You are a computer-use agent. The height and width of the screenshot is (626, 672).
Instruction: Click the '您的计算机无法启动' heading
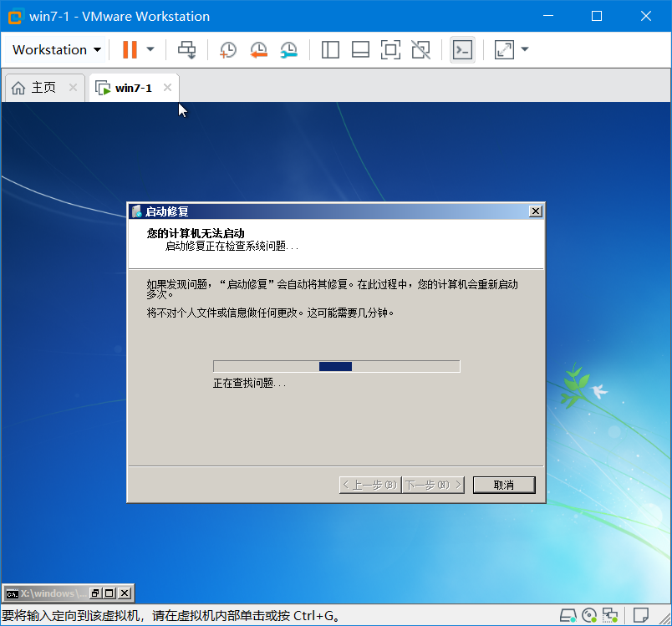pos(196,233)
